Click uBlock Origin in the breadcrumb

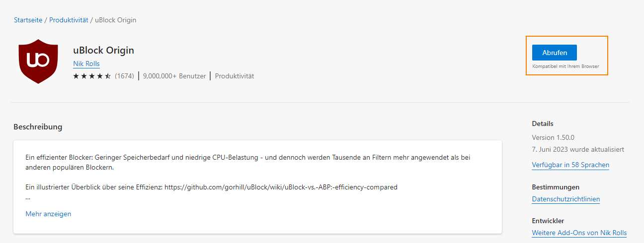(x=115, y=20)
